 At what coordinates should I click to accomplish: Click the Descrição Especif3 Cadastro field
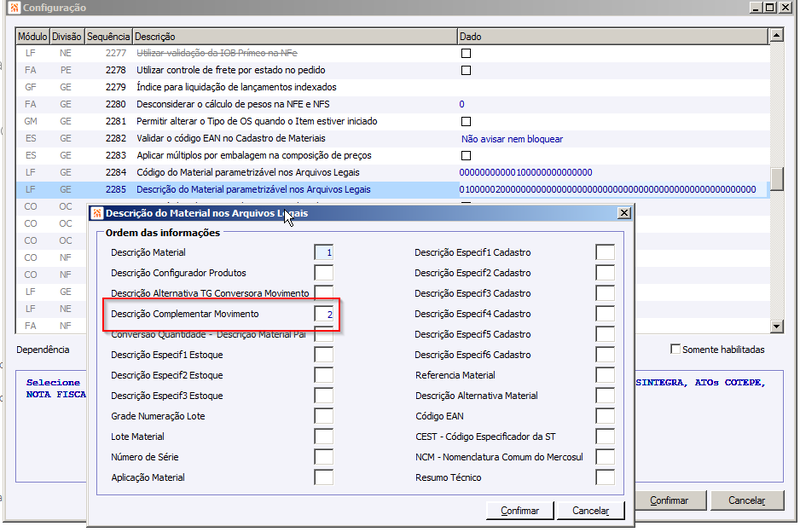pyautogui.click(x=605, y=293)
